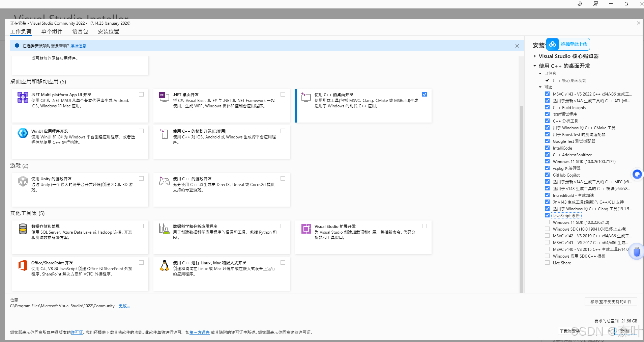
Task: Expand Visual Studio 核心编辑器 section
Action: pos(535,56)
